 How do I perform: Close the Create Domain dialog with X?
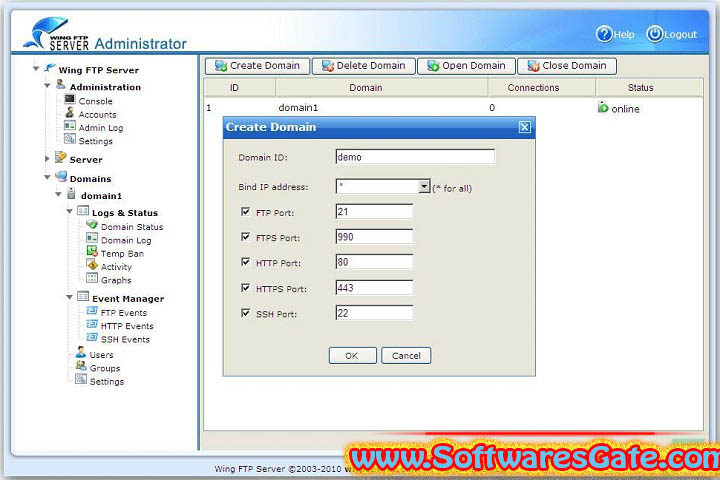[524, 127]
